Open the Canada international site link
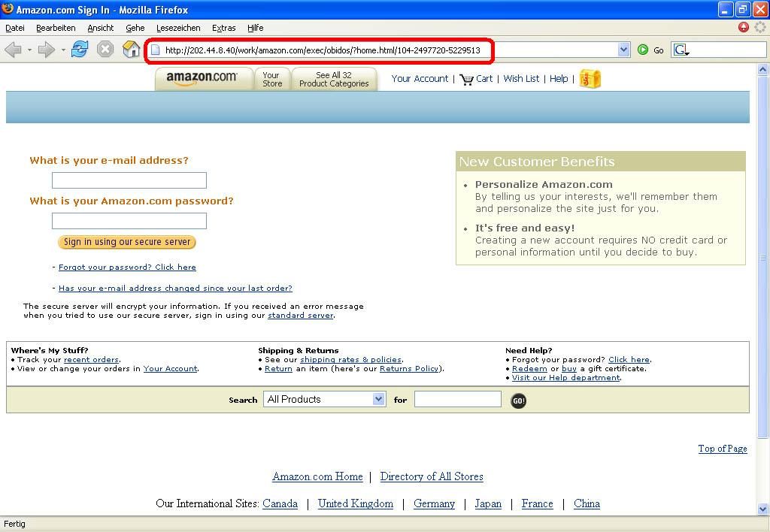Screen dimensions: 770x532 pyautogui.click(x=280, y=503)
